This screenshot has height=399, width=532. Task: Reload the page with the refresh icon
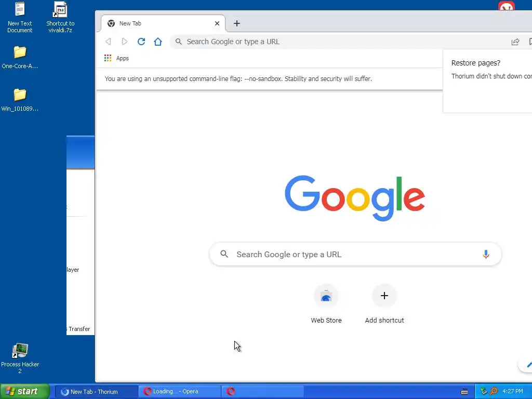pyautogui.click(x=141, y=42)
